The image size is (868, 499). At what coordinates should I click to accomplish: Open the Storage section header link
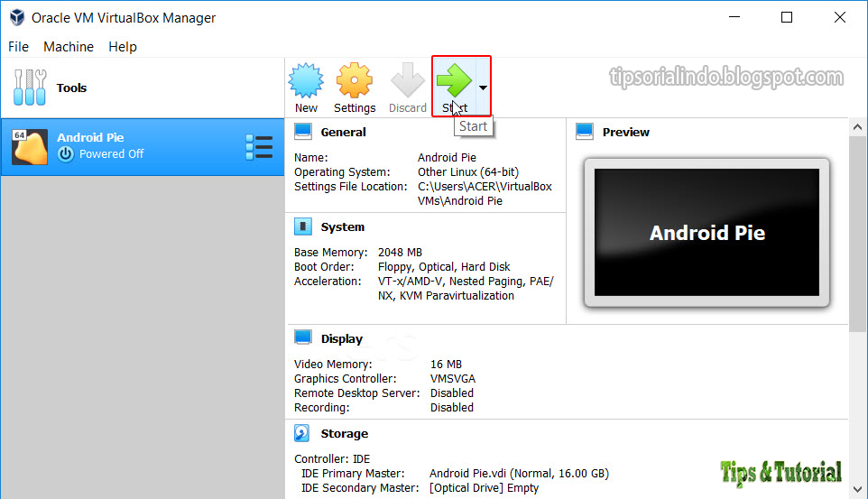(345, 433)
